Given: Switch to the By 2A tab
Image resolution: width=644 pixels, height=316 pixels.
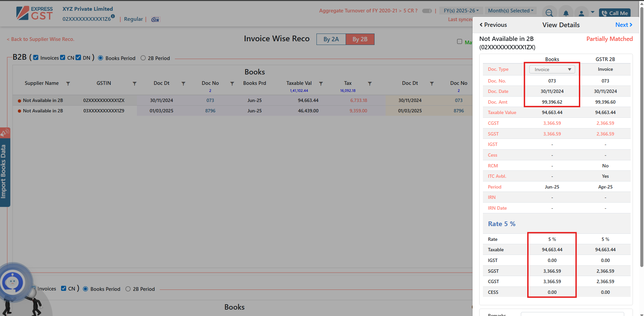Looking at the screenshot, I should (331, 39).
